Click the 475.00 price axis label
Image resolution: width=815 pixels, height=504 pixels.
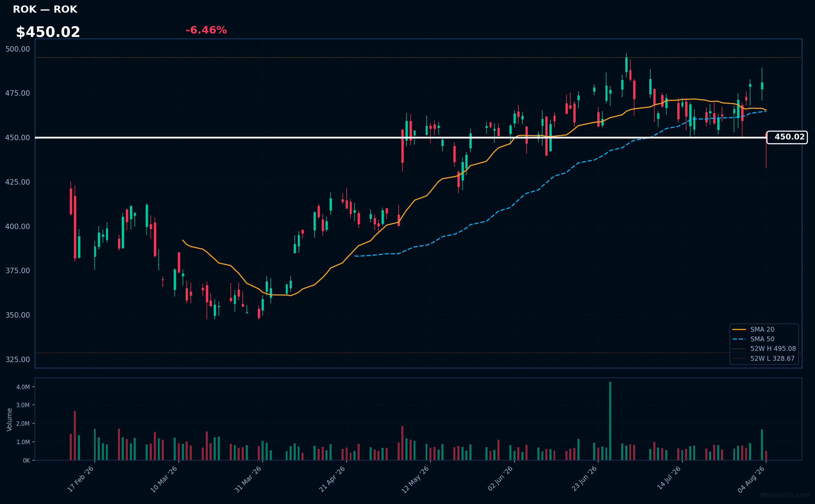(18, 93)
